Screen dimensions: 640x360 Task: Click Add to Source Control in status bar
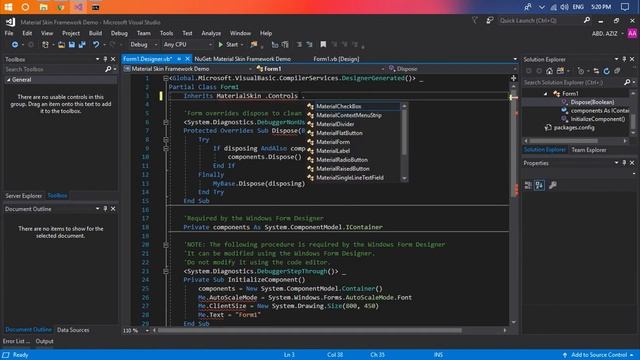point(598,355)
